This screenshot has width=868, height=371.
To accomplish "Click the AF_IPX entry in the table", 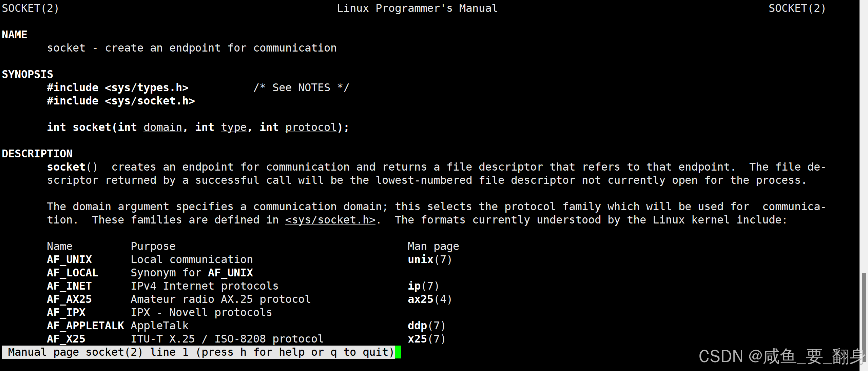I will (x=66, y=313).
